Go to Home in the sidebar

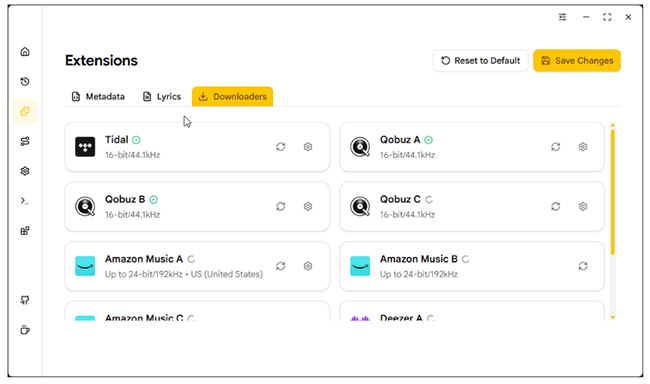point(25,52)
